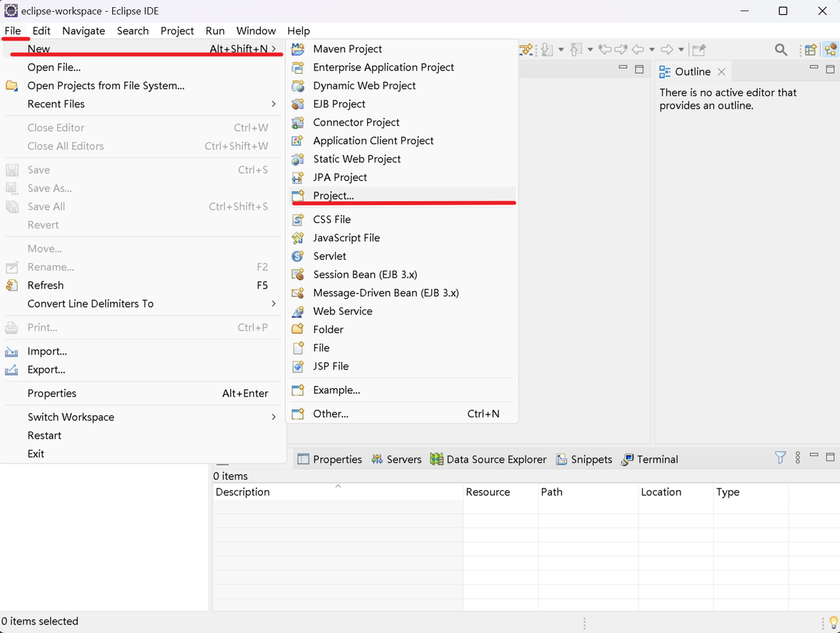Screen dimensions: 840x633
Task: Choose Enterprise Application Project entry
Action: coord(402,67)
